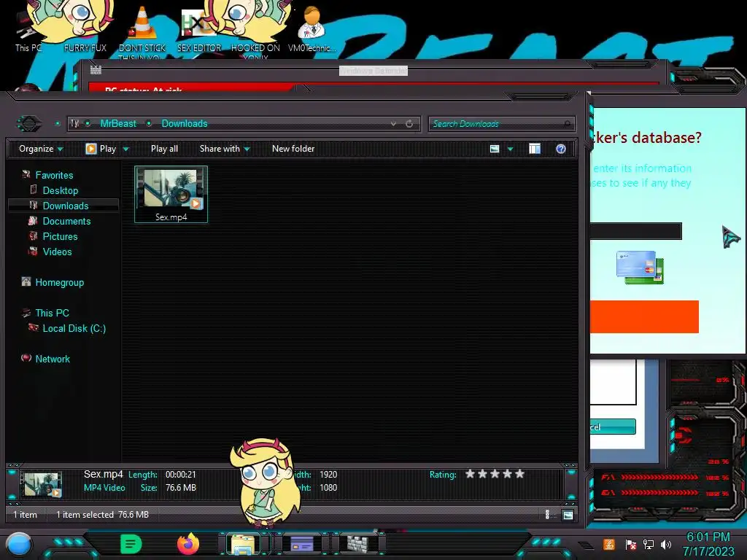
Task: Toggle the preview pane button
Action: tap(535, 149)
